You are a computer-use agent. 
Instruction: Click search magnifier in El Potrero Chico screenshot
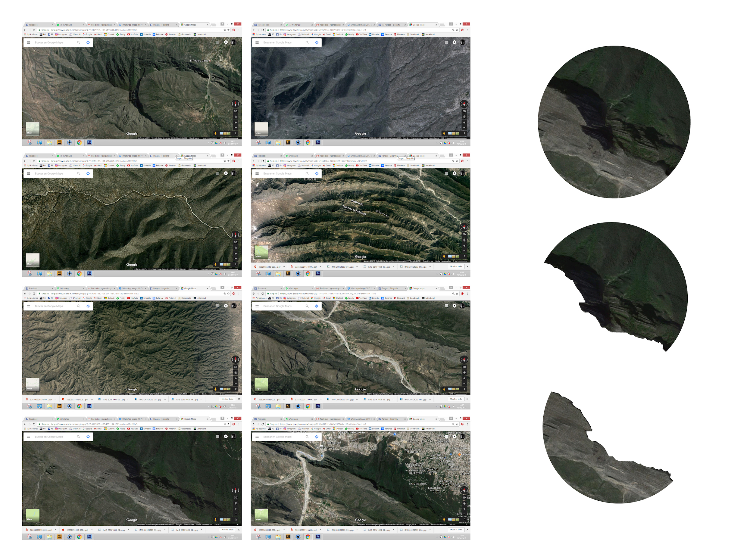tap(78, 42)
